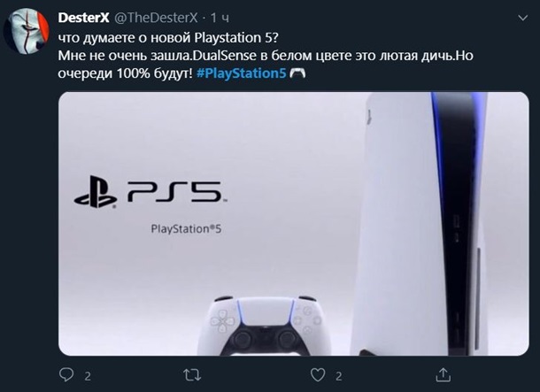540x392 pixels.
Task: Click the DesterX display name
Action: tap(84, 18)
